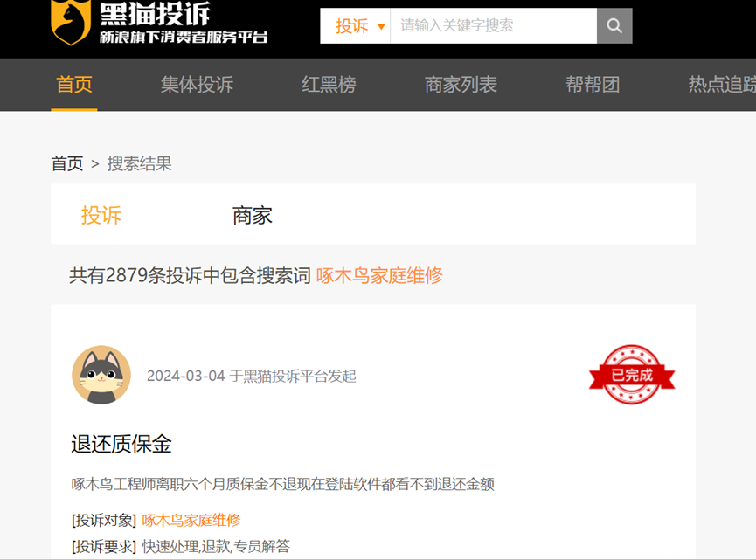This screenshot has height=560, width=756.
Task: Click the 2024-03-04 complaint date text
Action: pyautogui.click(x=185, y=376)
